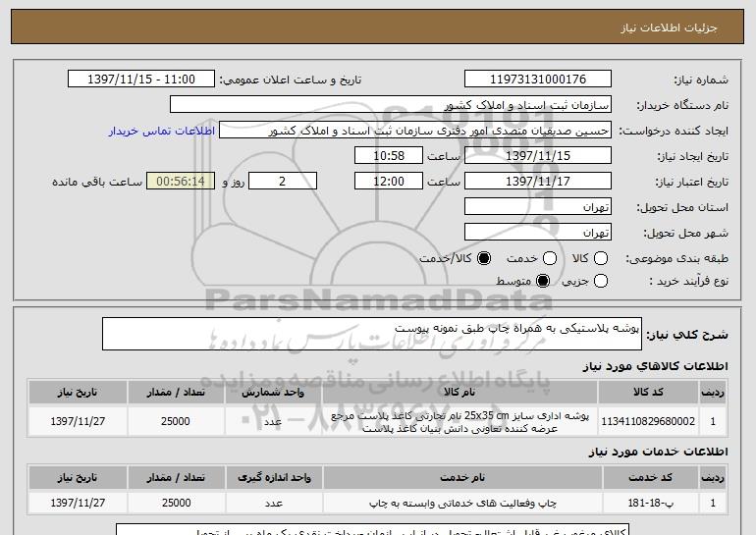Click the واحد شمارش column header
756x535 pixels.
[x=273, y=393]
